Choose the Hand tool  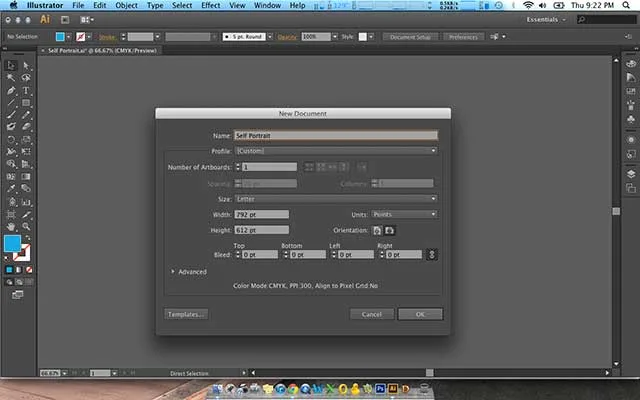point(11,227)
